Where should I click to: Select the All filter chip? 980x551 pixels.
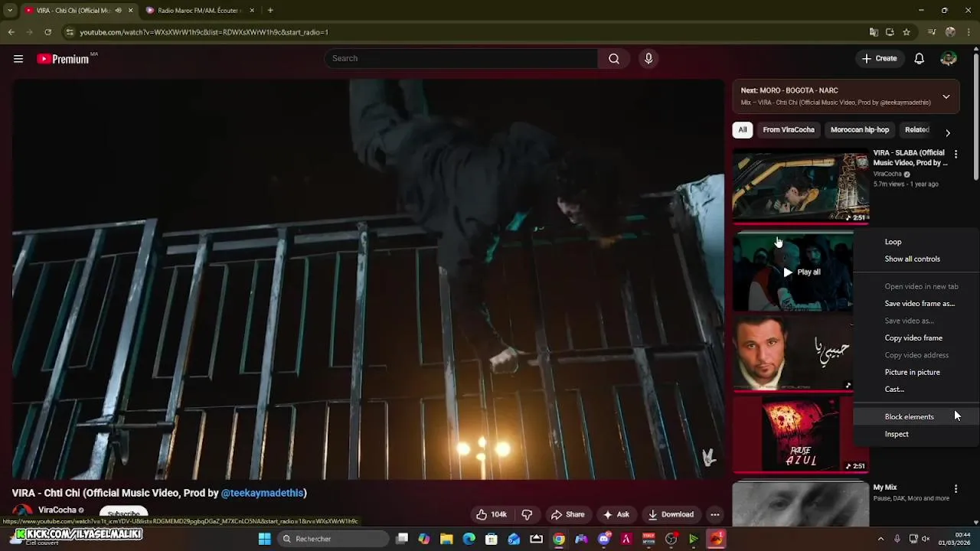tap(742, 130)
